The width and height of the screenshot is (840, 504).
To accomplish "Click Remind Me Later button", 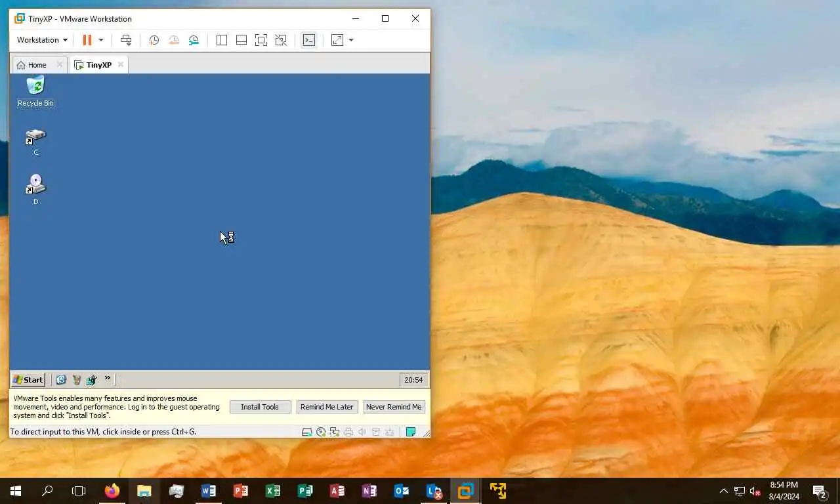I will click(x=327, y=407).
